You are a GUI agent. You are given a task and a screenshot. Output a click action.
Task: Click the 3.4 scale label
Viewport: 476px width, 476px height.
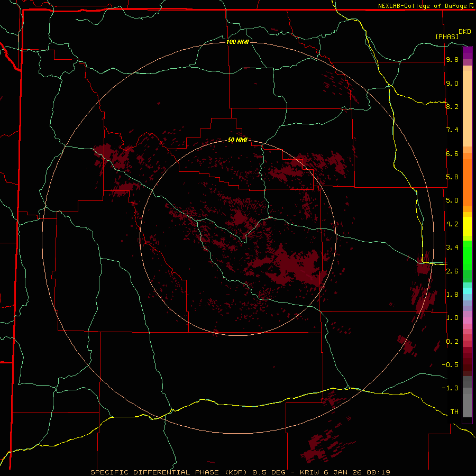[452, 248]
